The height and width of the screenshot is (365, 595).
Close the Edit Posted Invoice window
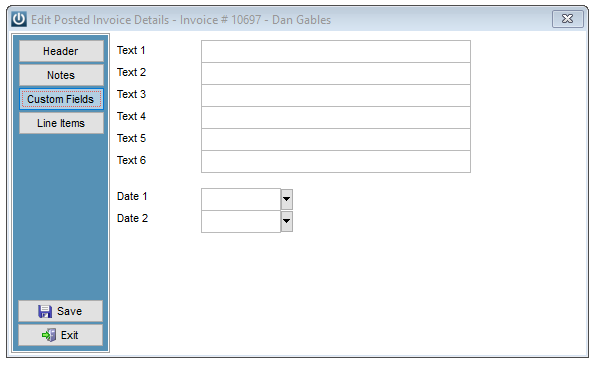pyautogui.click(x=568, y=19)
